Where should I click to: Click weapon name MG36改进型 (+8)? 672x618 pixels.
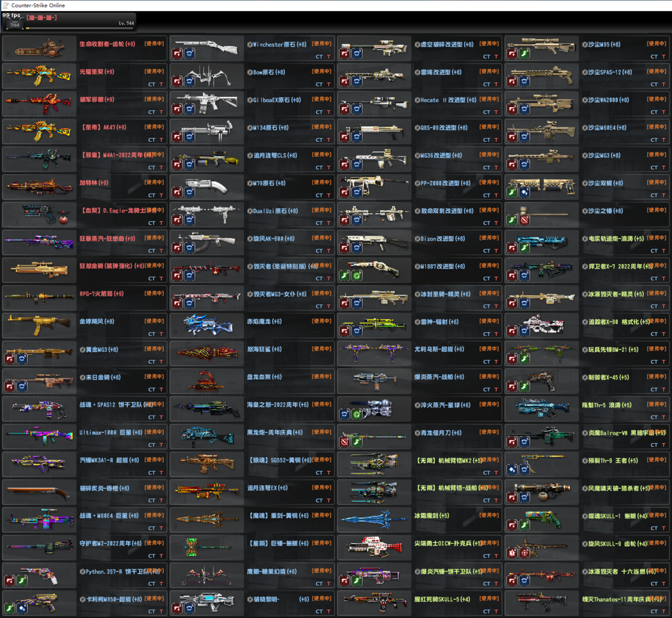pyautogui.click(x=441, y=155)
